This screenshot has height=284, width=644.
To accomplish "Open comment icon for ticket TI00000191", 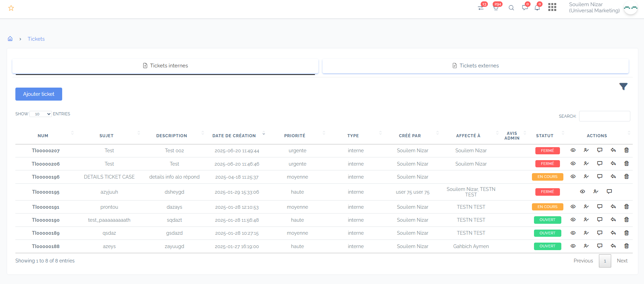I will coord(600,207).
